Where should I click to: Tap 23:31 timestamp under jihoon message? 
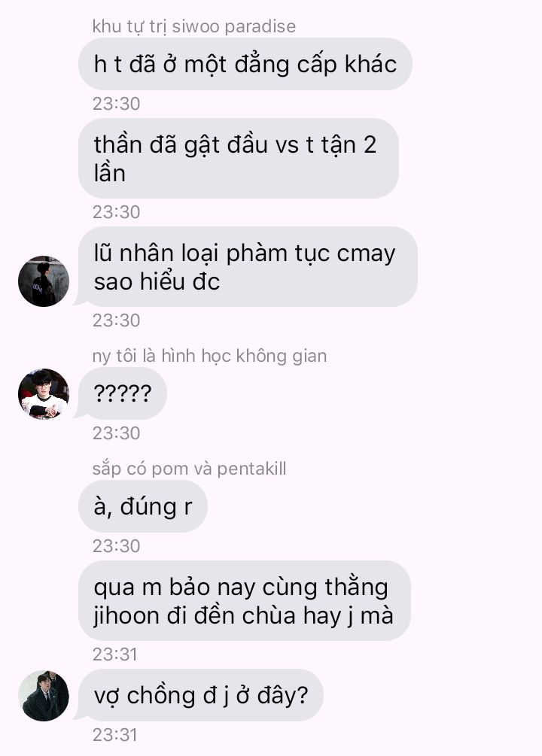point(115,654)
